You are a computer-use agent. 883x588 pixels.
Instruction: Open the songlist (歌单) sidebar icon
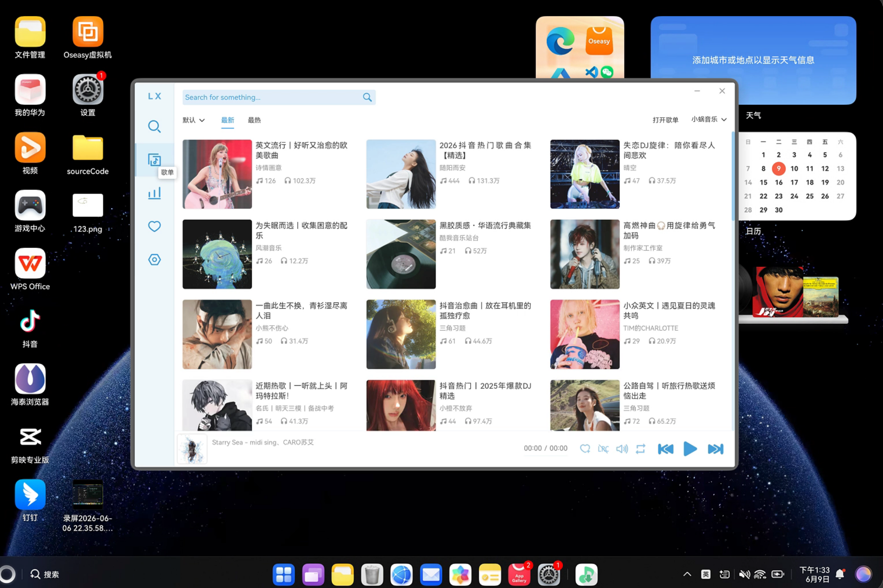pos(154,160)
